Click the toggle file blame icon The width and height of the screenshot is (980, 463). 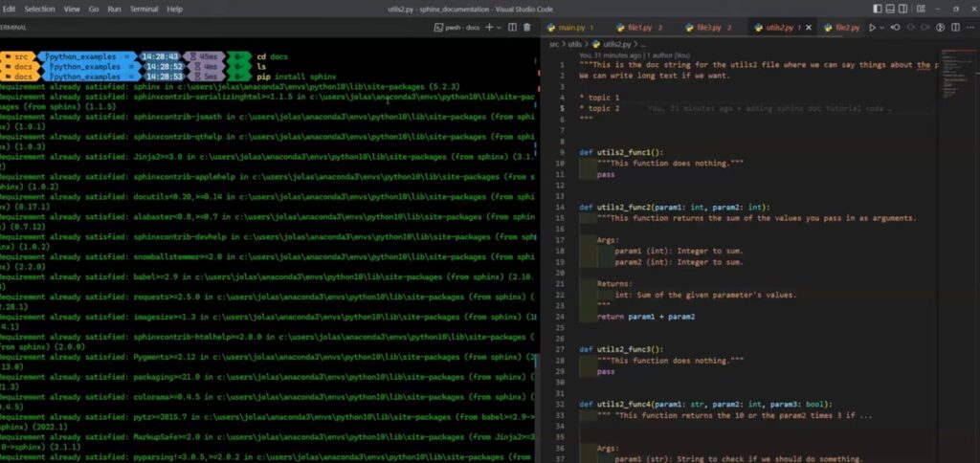click(x=940, y=28)
